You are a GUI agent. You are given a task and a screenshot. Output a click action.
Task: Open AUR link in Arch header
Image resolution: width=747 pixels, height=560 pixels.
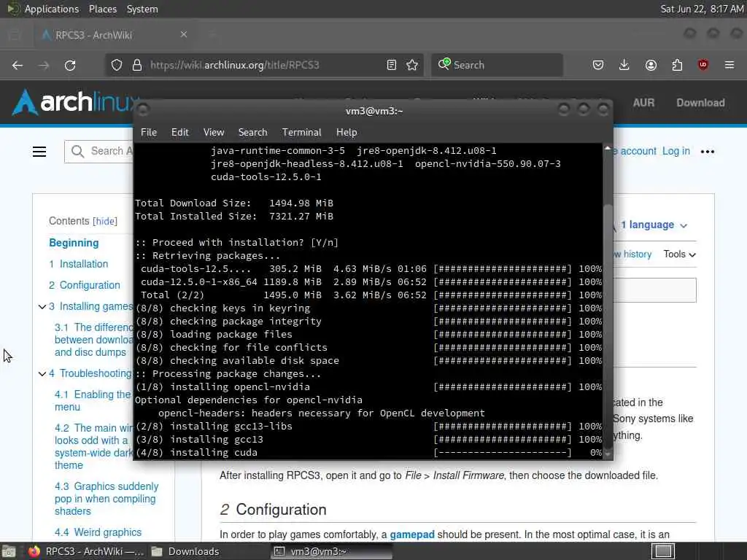pyautogui.click(x=643, y=103)
